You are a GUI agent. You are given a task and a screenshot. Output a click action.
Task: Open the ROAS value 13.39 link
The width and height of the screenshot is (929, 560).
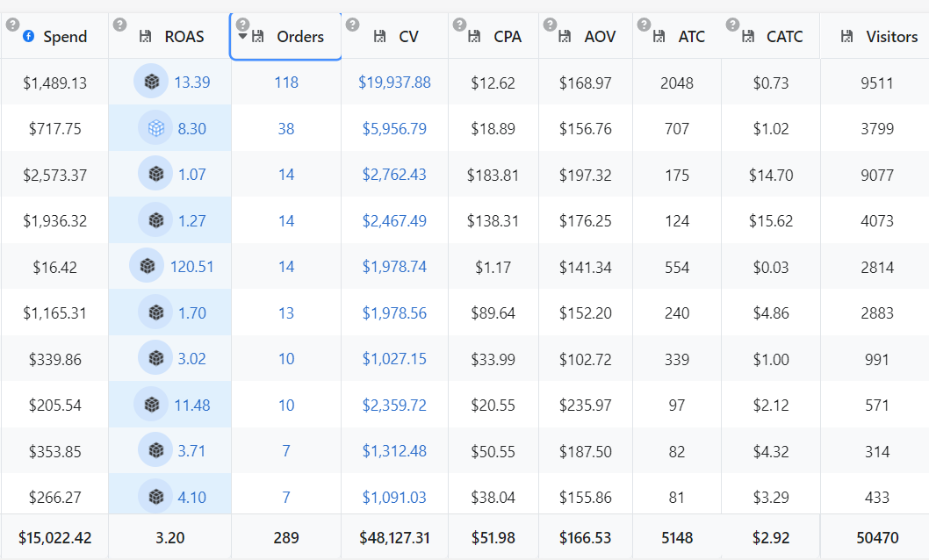click(x=192, y=83)
